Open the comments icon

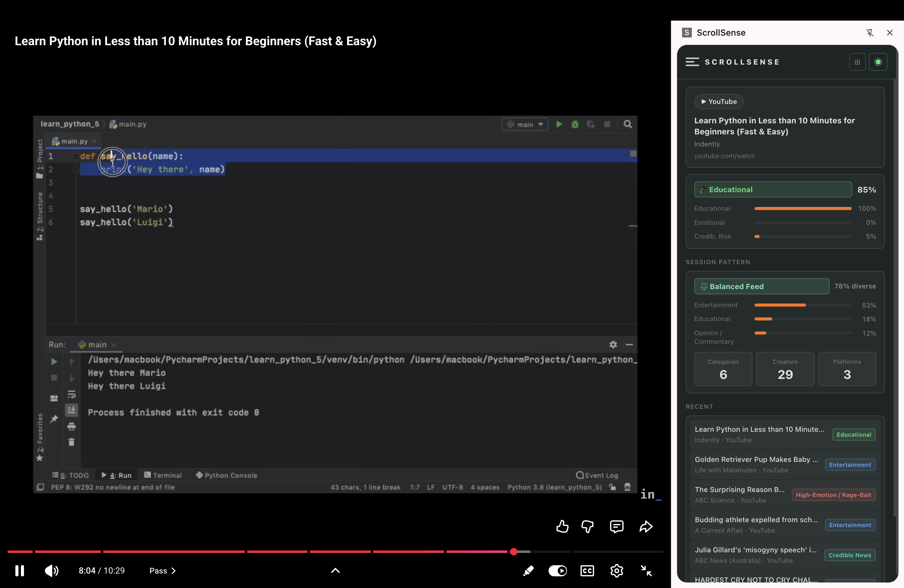pos(617,526)
